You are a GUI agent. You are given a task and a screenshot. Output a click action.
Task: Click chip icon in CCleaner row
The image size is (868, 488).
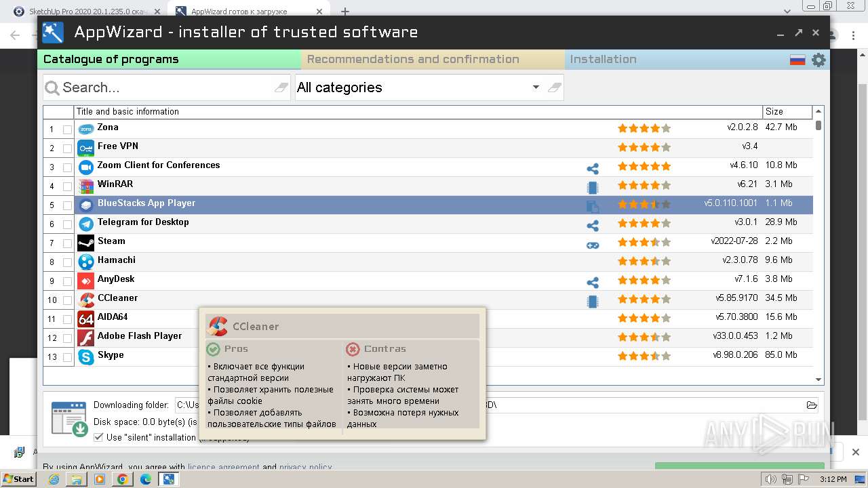pyautogui.click(x=593, y=302)
